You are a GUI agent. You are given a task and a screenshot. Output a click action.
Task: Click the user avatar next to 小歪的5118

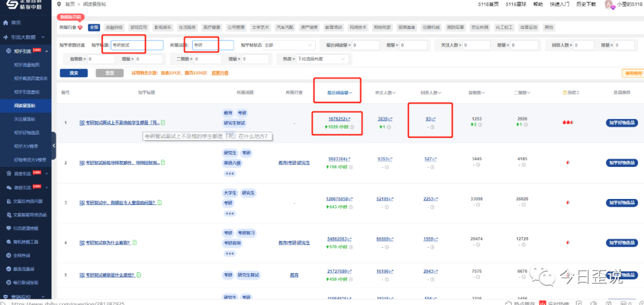coord(609,5)
